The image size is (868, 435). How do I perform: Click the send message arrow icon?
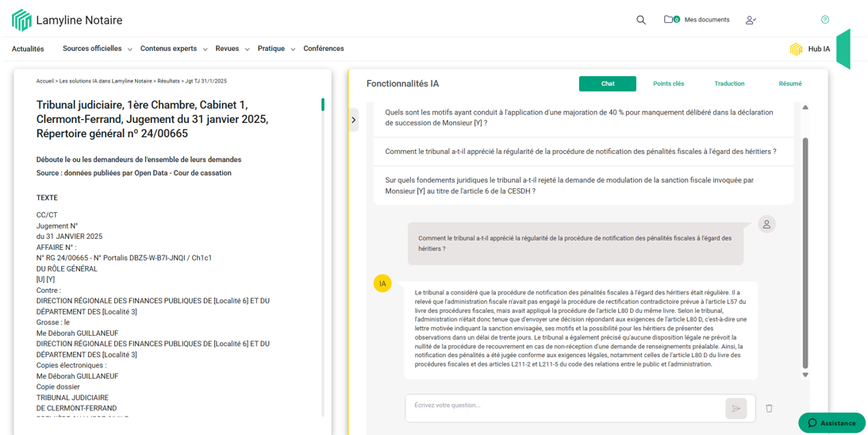pyautogui.click(x=735, y=408)
